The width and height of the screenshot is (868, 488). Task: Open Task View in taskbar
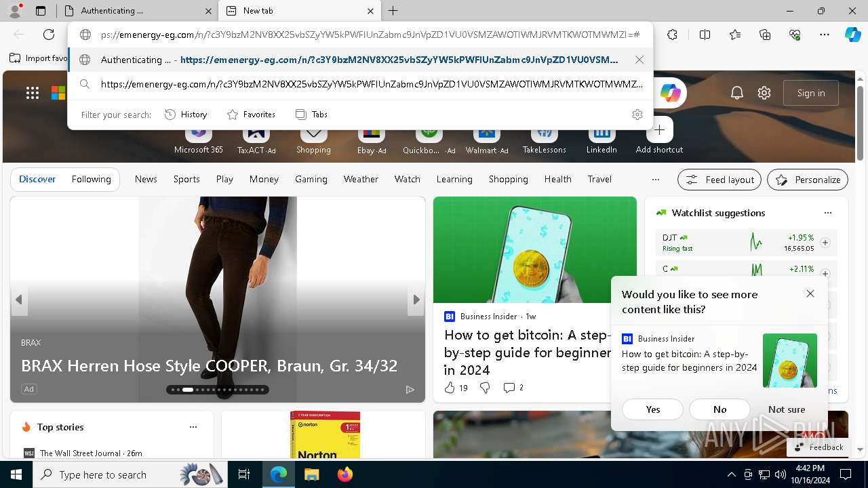pos(245,474)
